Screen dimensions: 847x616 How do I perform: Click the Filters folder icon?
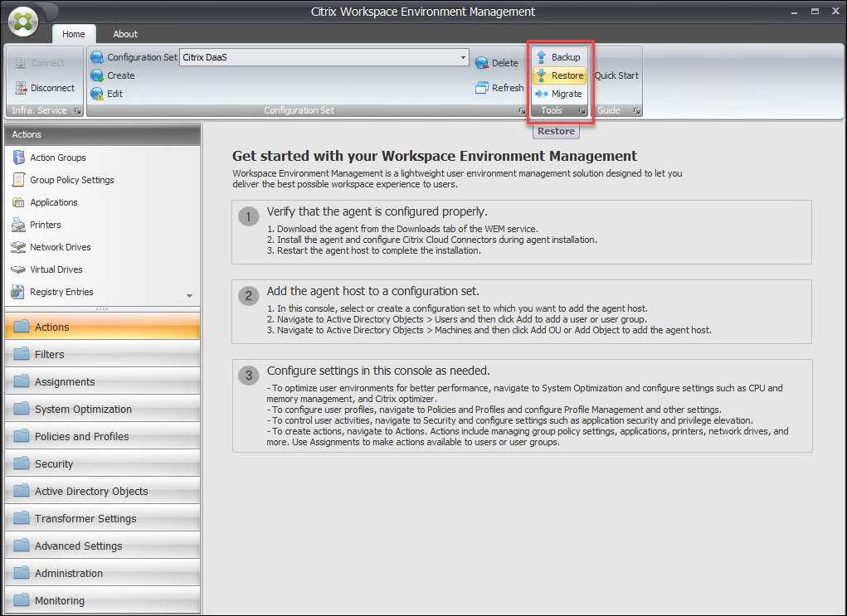click(x=22, y=354)
